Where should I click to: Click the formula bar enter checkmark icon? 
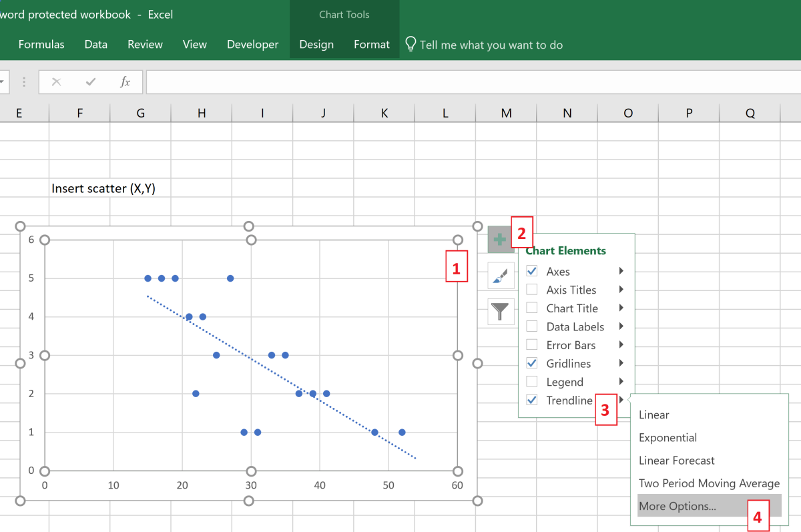91,82
